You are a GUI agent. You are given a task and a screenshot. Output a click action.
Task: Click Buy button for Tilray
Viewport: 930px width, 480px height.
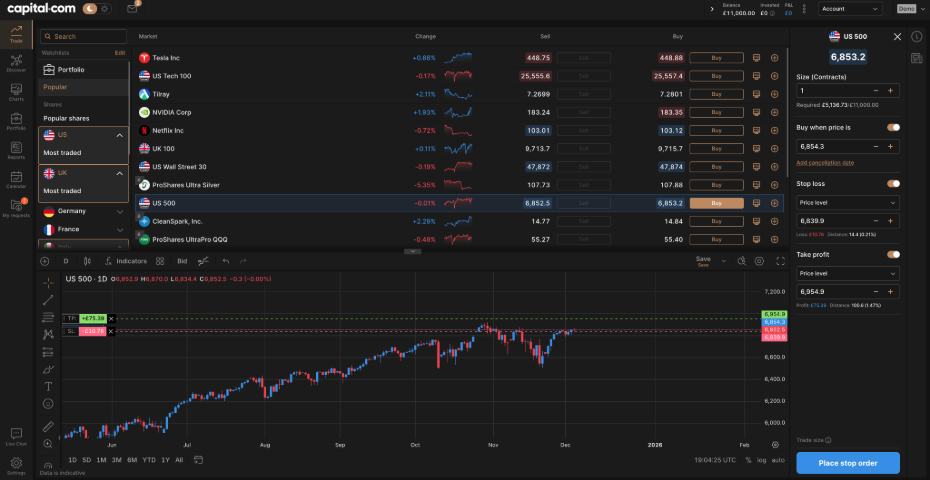click(x=716, y=94)
